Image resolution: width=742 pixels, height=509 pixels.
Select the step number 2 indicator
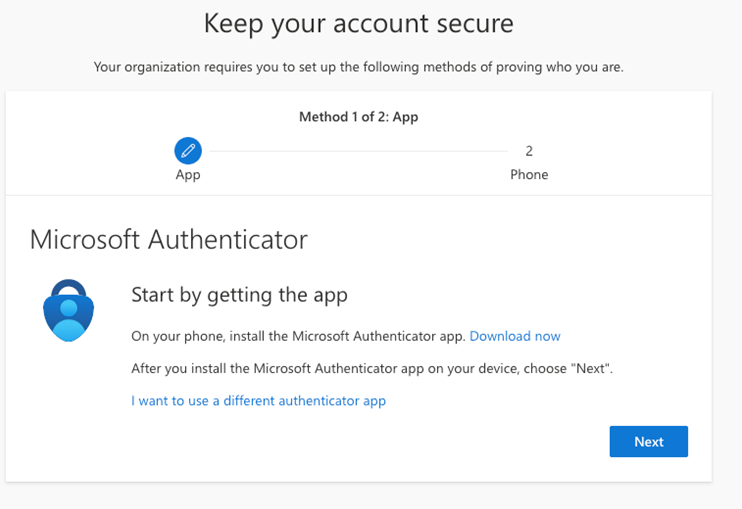(529, 151)
